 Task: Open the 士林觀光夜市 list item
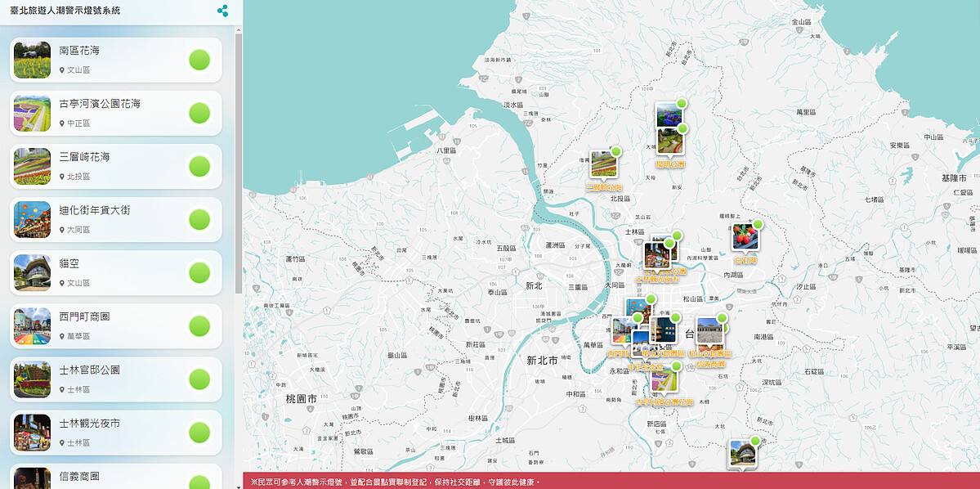89,424
